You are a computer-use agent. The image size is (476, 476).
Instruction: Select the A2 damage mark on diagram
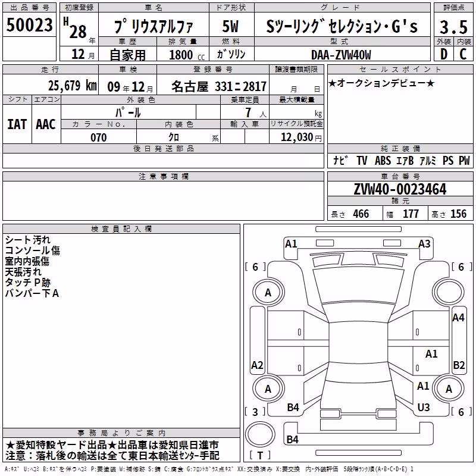click(257, 365)
